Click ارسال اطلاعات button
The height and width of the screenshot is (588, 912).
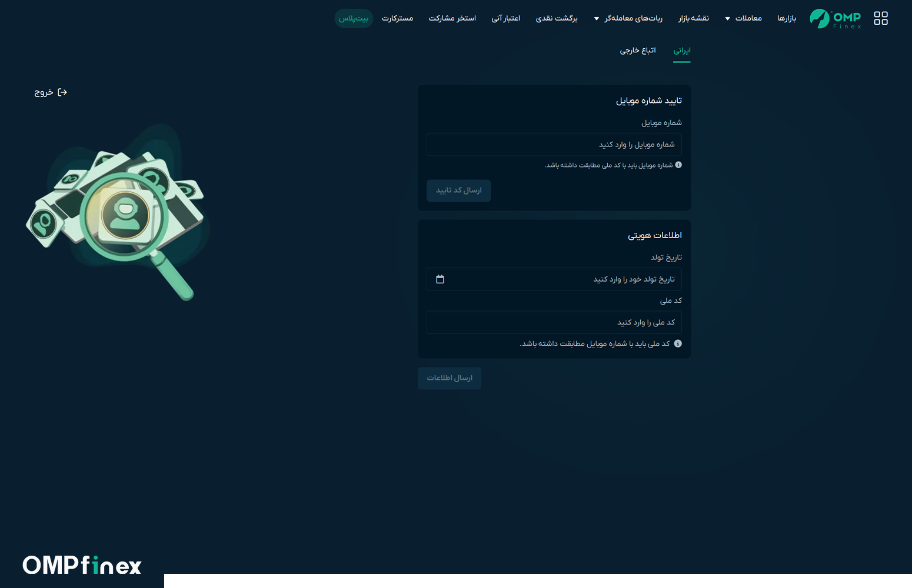450,378
